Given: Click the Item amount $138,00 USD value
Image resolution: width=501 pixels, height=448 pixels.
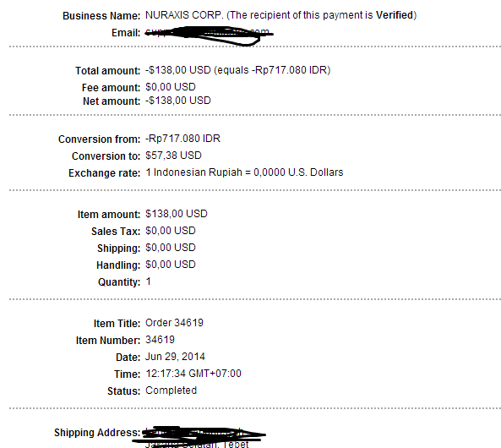Looking at the screenshot, I should (x=177, y=214).
